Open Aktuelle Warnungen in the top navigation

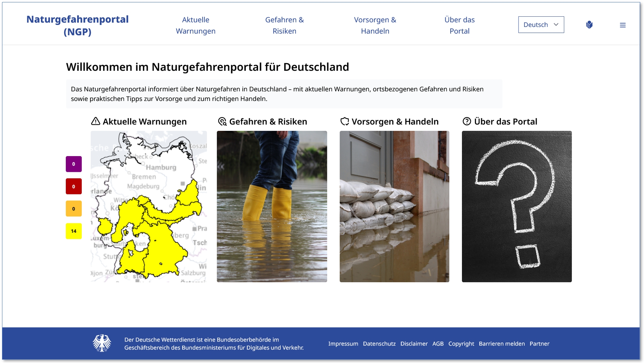coord(195,25)
